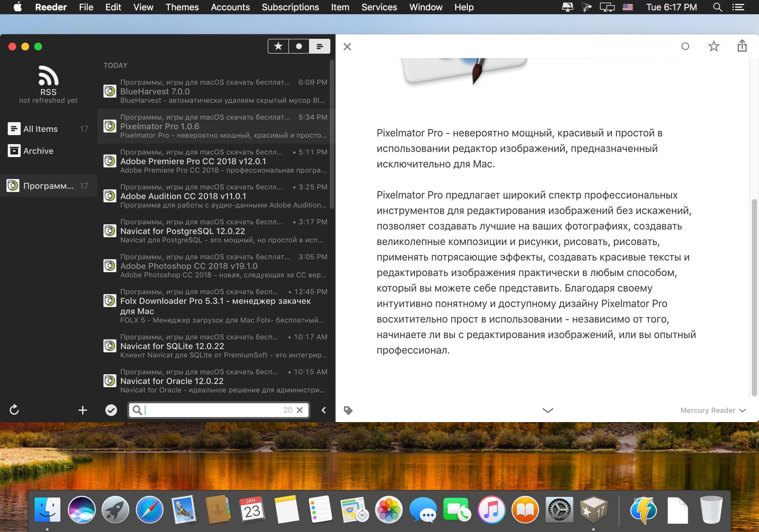
Task: Open Launchpad from the Dock
Action: pyautogui.click(x=115, y=509)
